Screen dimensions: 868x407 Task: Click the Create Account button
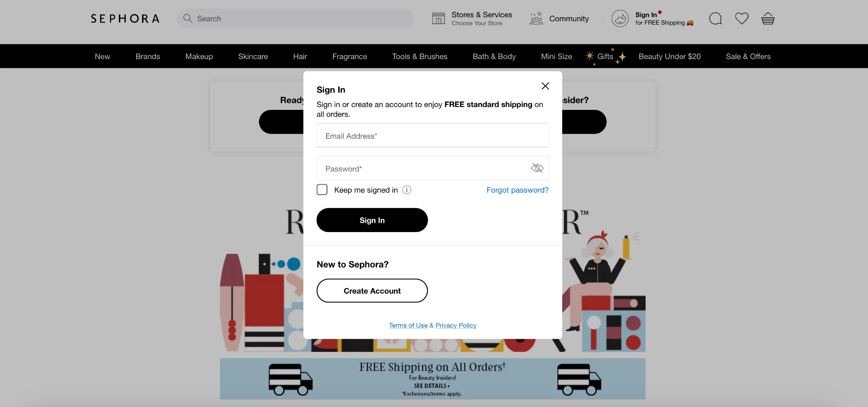[372, 291]
